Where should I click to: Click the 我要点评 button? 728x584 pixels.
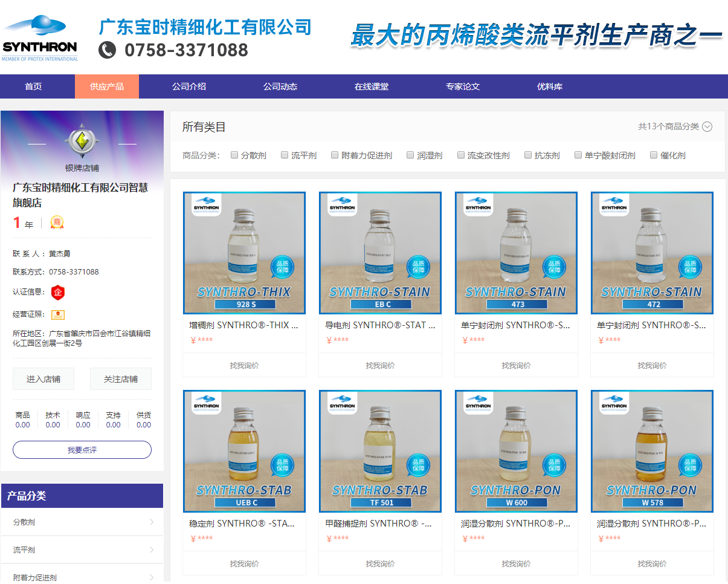(82, 450)
